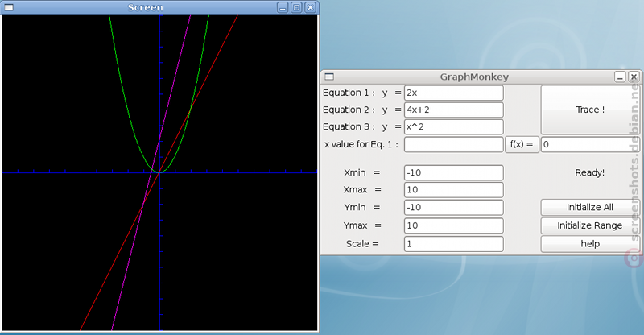Click the Ymax = label
644x335 pixels.
pos(362,225)
